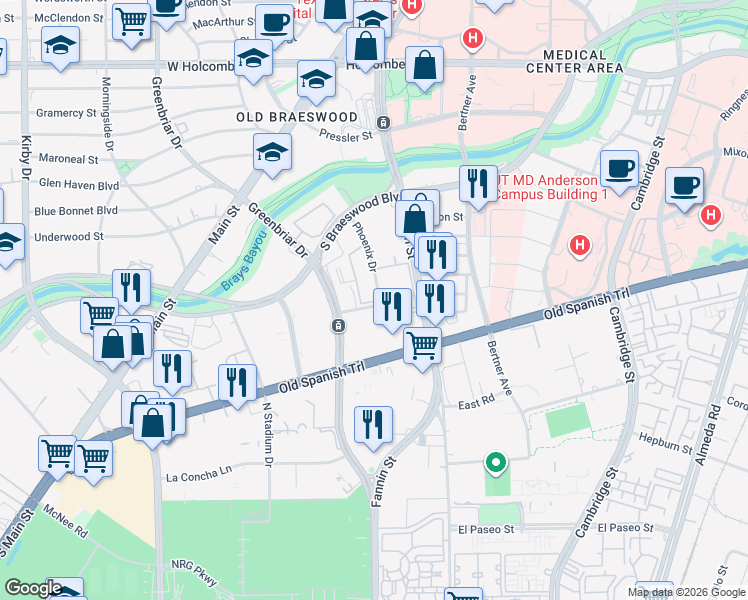The height and width of the screenshot is (600, 748).
Task: Open the hospital H marker on Bertner Ave north
Action: click(472, 37)
